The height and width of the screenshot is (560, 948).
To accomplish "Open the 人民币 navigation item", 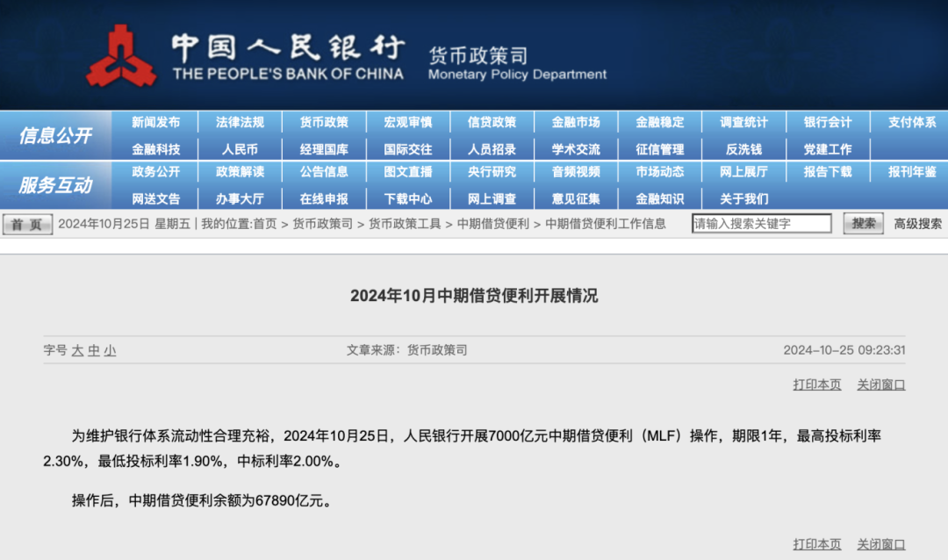I will tap(240, 148).
